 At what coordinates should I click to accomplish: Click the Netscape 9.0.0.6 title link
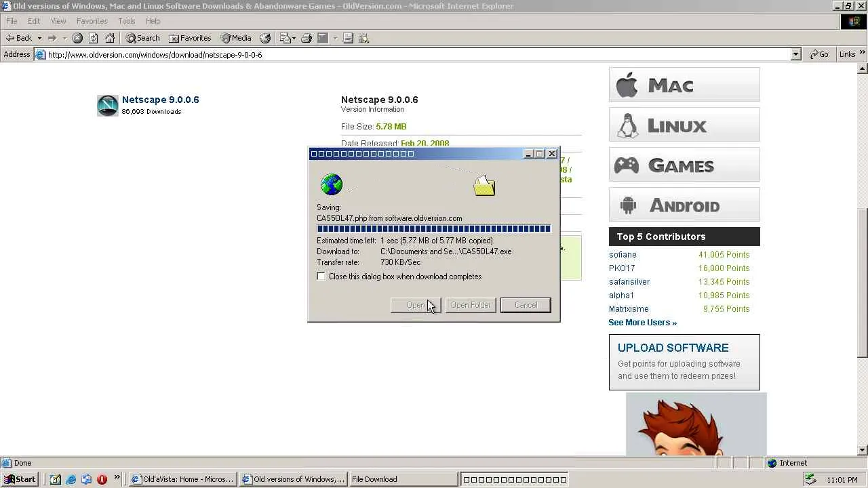pyautogui.click(x=161, y=100)
